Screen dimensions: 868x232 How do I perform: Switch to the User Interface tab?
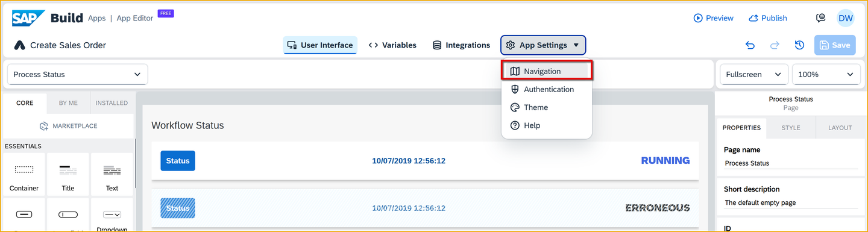(320, 45)
